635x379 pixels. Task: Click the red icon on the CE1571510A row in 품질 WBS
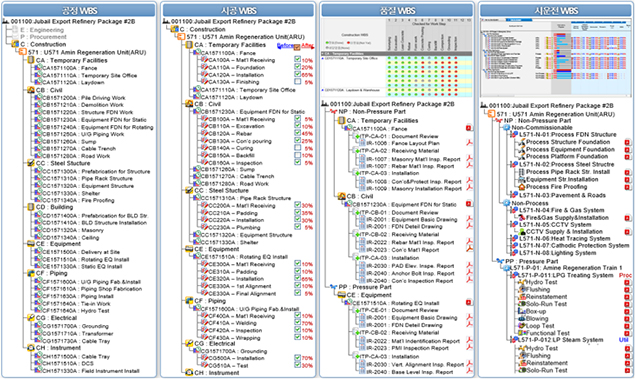tap(469, 302)
